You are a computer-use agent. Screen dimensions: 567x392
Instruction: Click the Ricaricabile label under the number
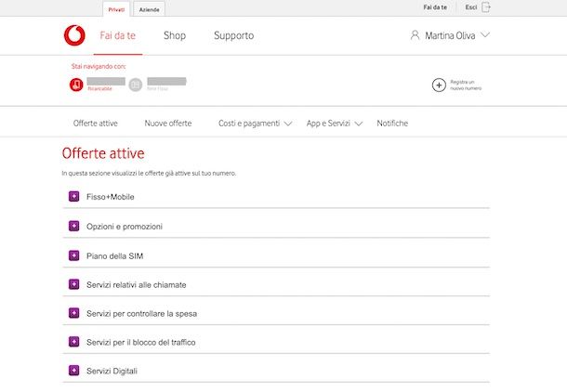click(x=99, y=88)
